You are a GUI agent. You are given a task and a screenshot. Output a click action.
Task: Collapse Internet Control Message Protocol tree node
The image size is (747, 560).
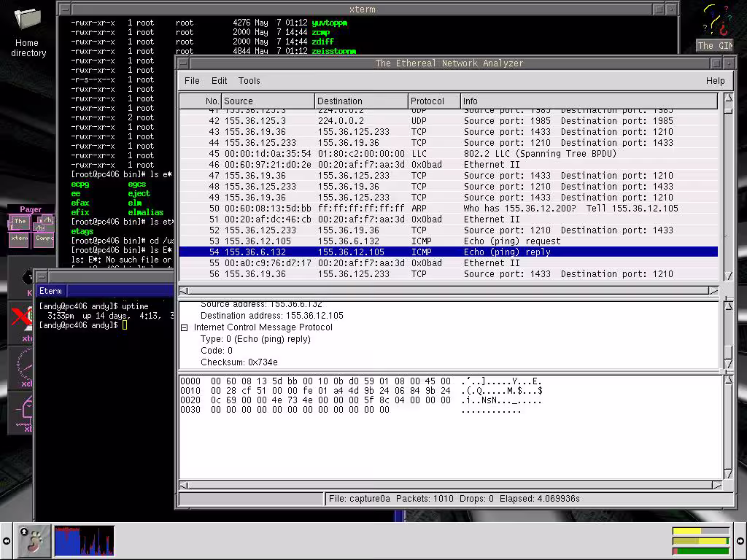(185, 328)
